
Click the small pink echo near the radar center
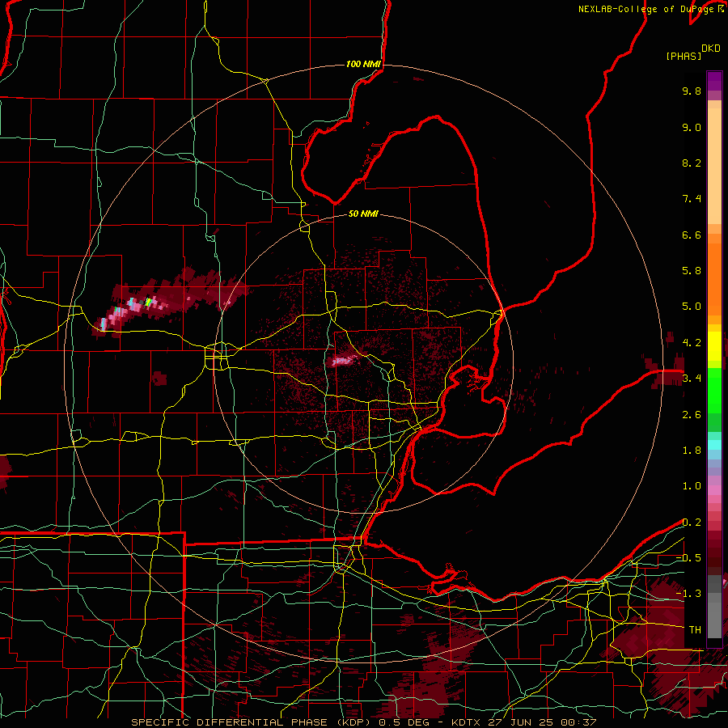[x=343, y=360]
